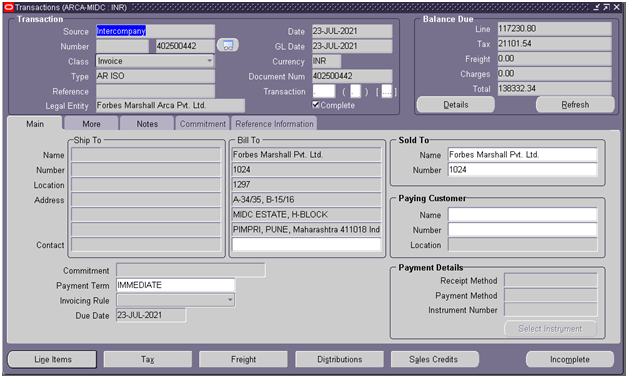
Task: Click the Balance Due Freight value
Action: 554,59
